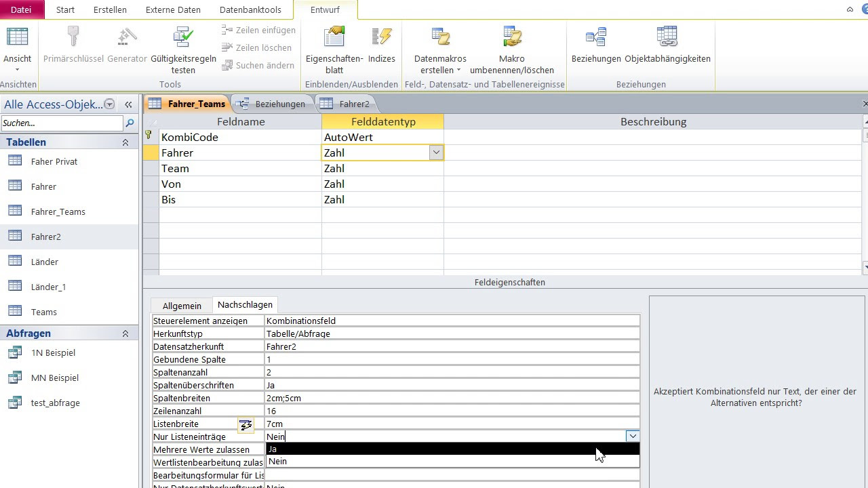Select the Entwurf ribbon tab
Image resolution: width=868 pixels, height=488 pixels.
pos(325,9)
